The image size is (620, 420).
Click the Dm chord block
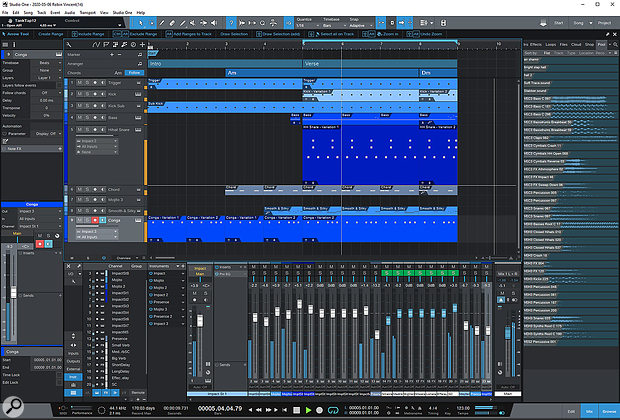438,73
